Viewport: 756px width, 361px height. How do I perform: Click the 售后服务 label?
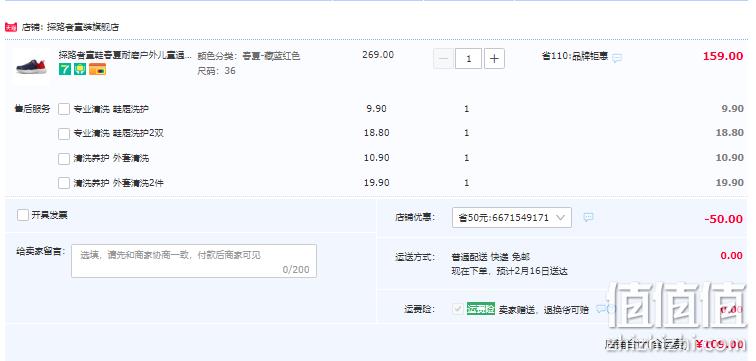[32, 109]
